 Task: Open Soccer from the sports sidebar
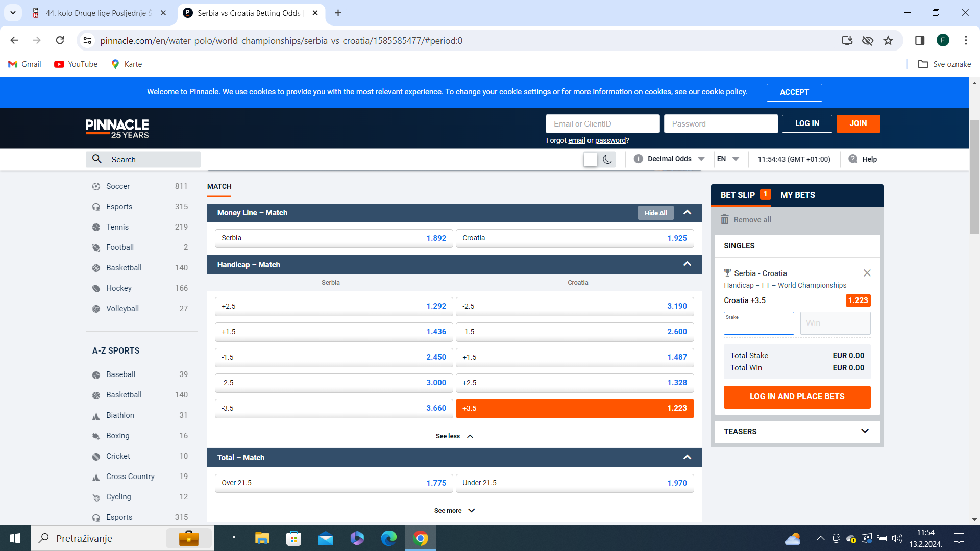[118, 186]
